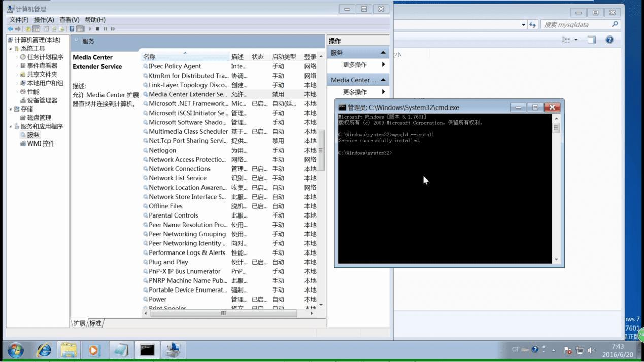Click the Stop Service icon
The height and width of the screenshot is (362, 644).
(98, 29)
